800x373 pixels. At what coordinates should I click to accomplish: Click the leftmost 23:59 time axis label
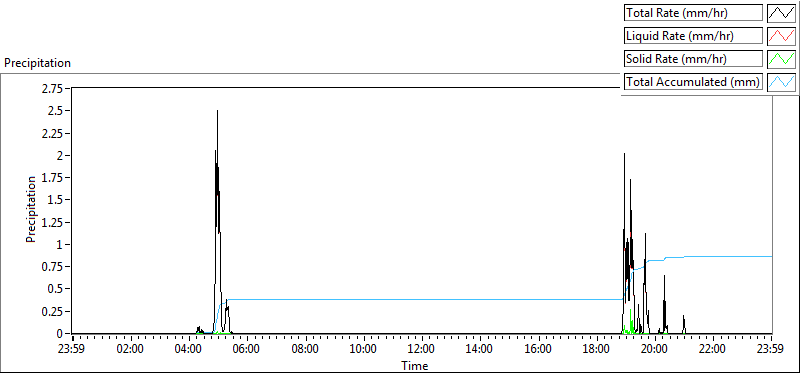72,350
